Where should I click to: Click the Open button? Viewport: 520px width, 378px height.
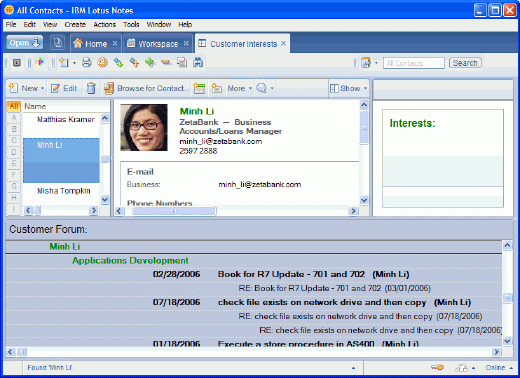(24, 43)
